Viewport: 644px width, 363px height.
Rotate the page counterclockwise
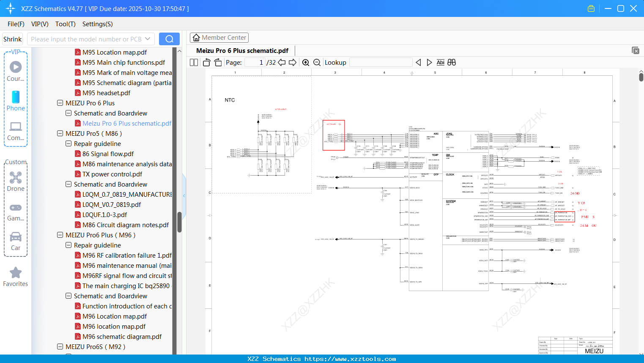pyautogui.click(x=206, y=62)
